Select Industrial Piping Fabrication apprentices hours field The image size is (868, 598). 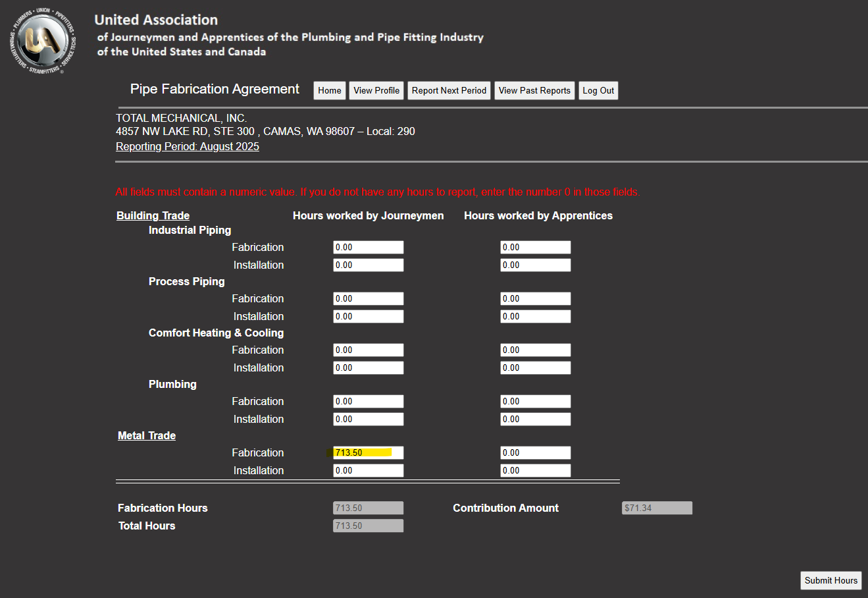coord(536,248)
